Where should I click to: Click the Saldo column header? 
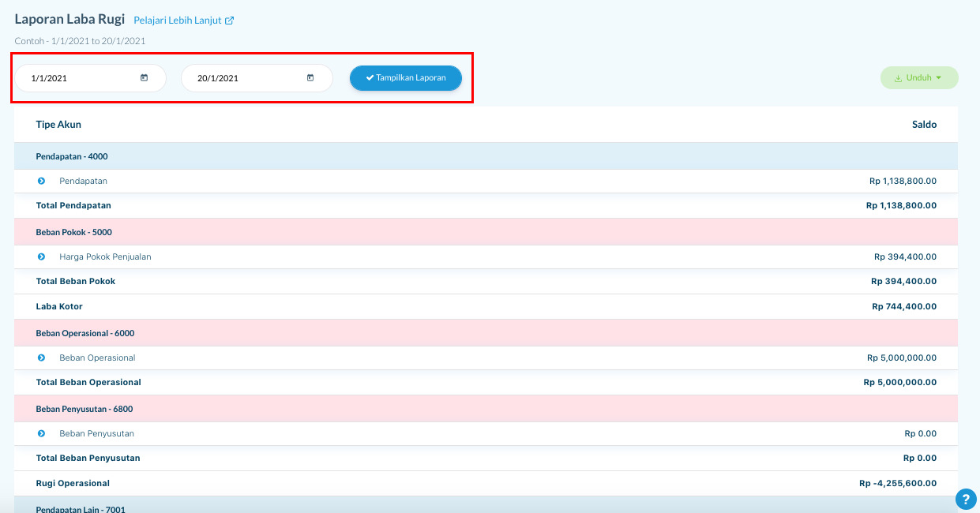pyautogui.click(x=924, y=125)
